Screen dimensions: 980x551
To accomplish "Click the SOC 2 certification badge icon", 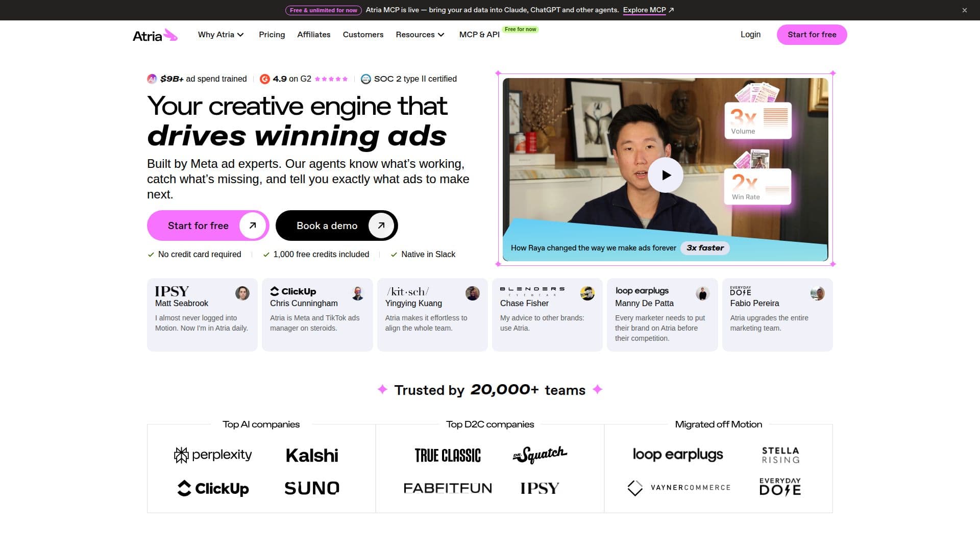I will point(365,79).
